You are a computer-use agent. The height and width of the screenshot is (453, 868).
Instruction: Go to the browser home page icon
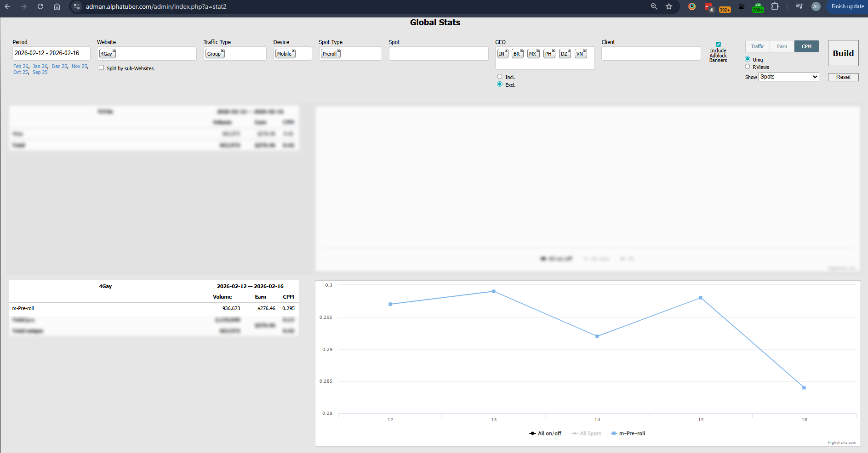57,6
